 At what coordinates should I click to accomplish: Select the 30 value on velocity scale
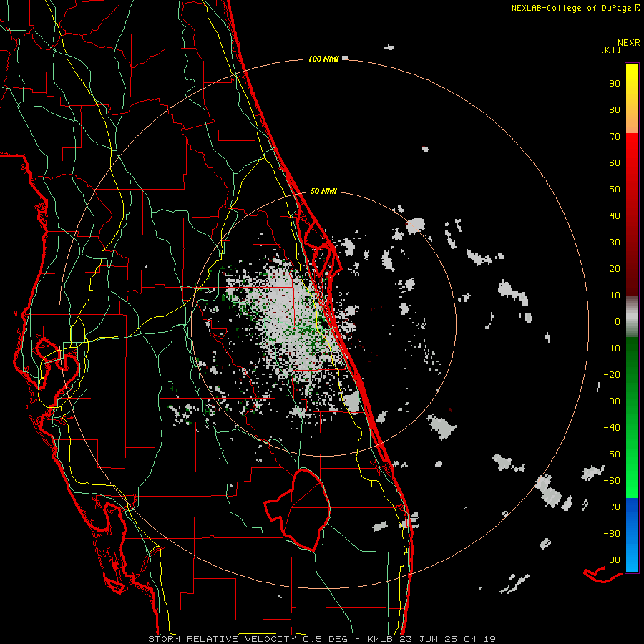tap(615, 243)
